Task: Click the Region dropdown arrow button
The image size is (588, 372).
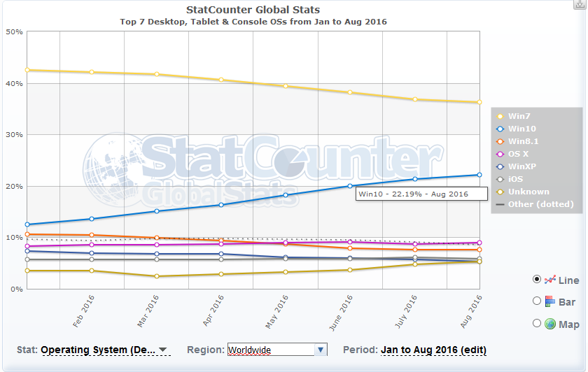Action: pos(321,350)
